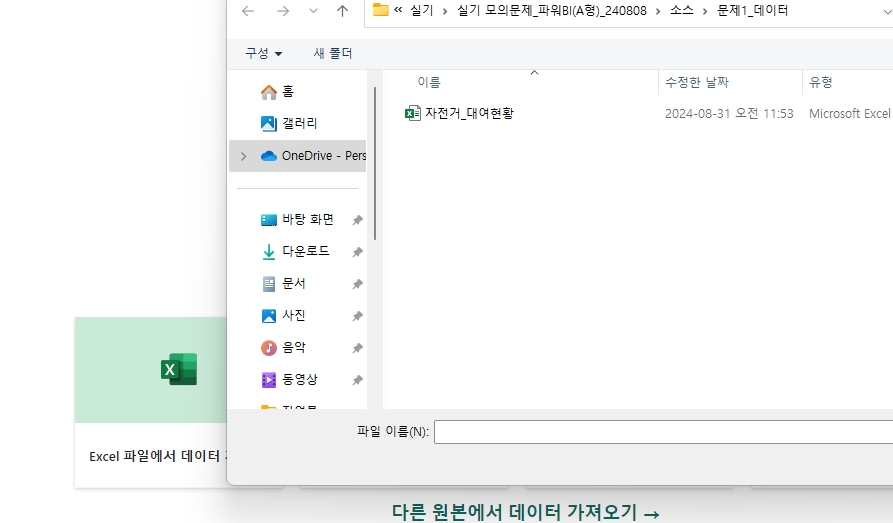Select '소스' breadcrumb segment

pyautogui.click(x=682, y=10)
